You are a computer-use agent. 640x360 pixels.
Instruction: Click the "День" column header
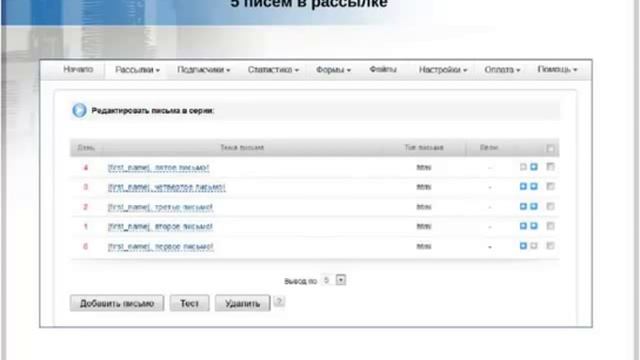(86, 147)
